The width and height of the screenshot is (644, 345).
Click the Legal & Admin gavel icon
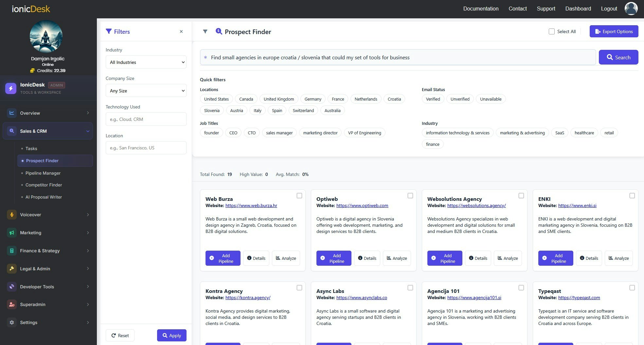[x=12, y=269]
